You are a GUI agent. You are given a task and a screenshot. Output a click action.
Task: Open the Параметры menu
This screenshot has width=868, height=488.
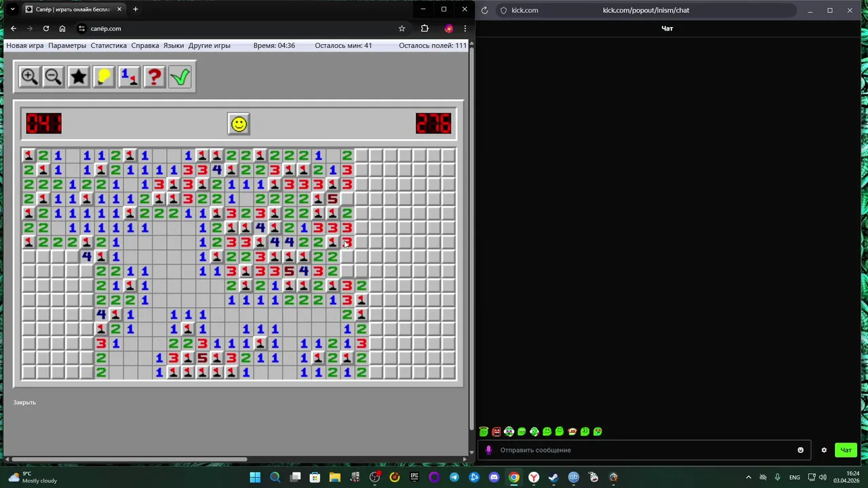(67, 45)
